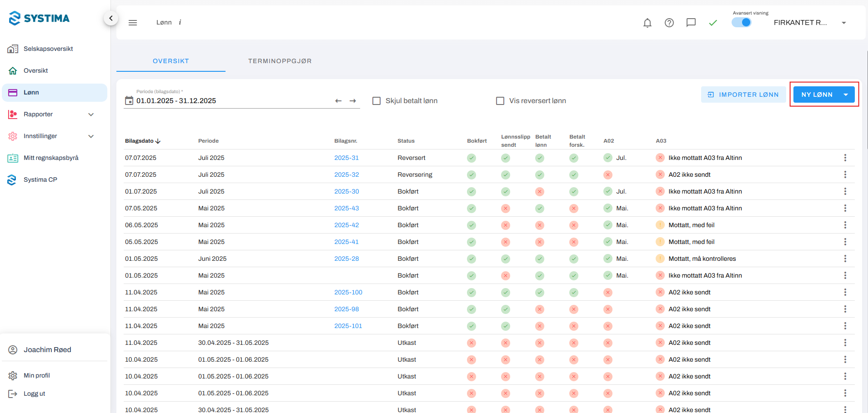Open row menu for bilag 2025-31
Screen dimensions: 868x413
coord(845,158)
